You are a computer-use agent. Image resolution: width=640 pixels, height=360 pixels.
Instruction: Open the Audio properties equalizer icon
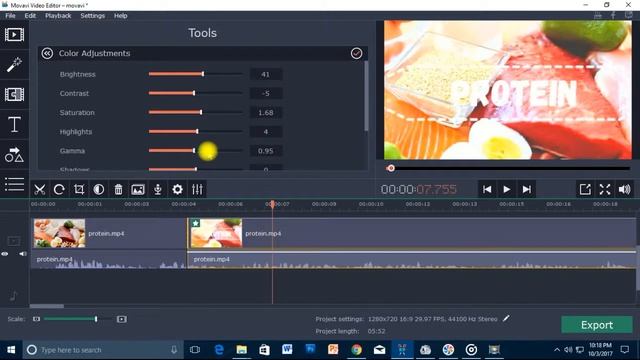[x=197, y=189]
